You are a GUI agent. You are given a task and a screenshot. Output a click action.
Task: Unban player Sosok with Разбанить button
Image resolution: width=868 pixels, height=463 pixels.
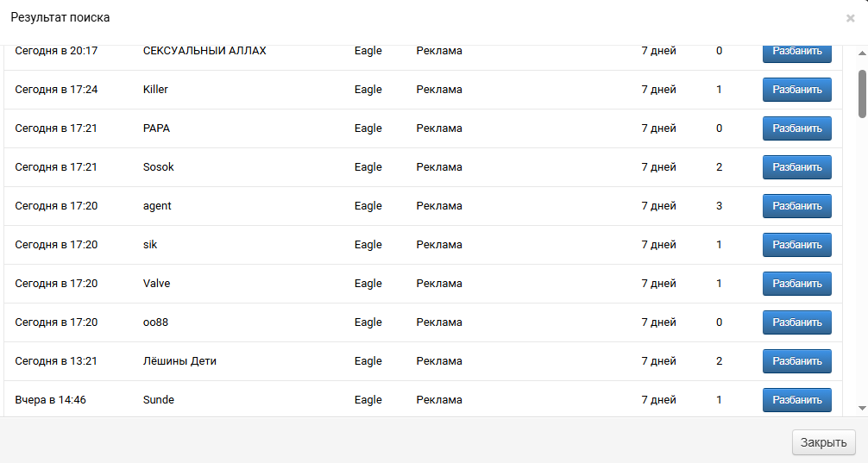(x=796, y=167)
